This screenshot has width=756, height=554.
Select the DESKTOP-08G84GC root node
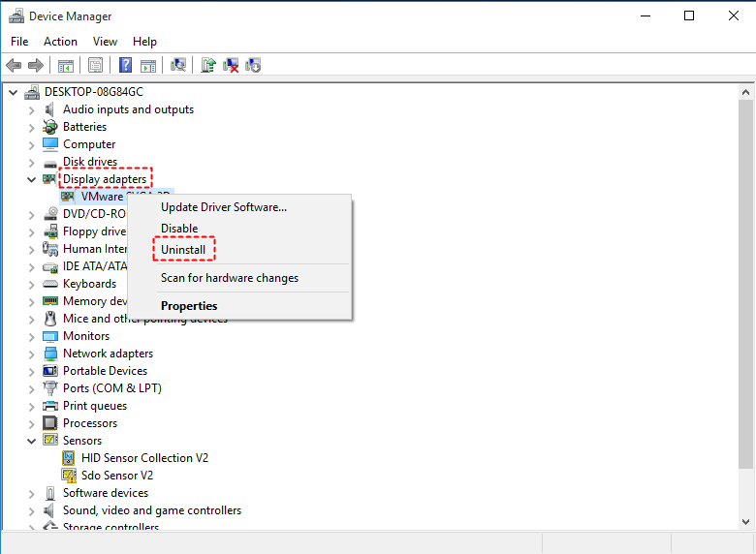tap(93, 92)
